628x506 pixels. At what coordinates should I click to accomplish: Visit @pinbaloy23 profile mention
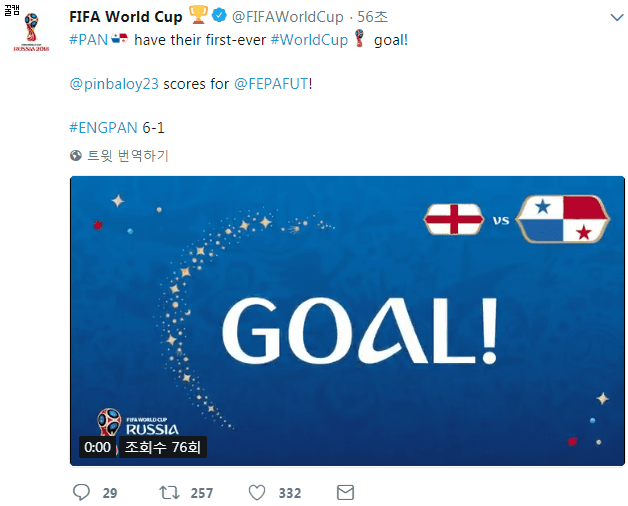(114, 84)
